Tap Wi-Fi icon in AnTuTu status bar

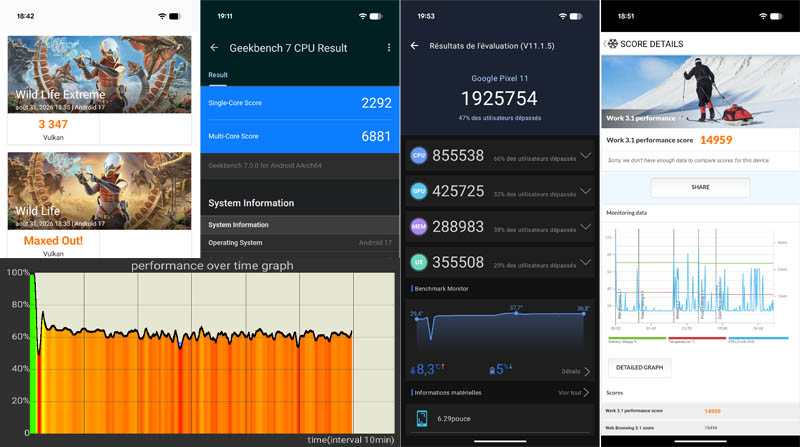coord(562,16)
